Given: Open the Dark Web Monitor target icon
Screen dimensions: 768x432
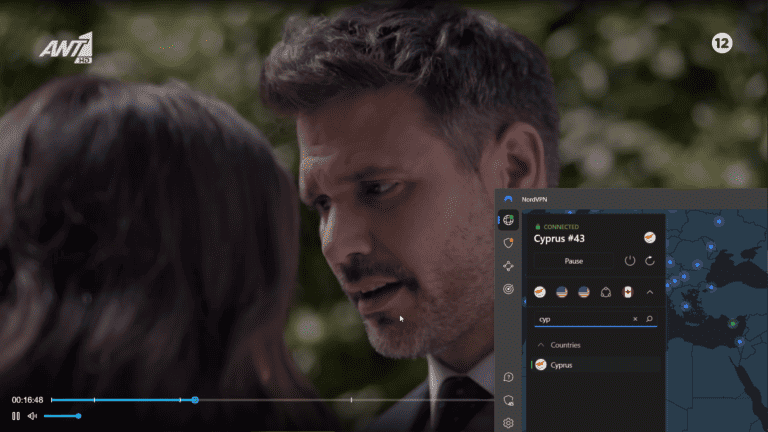Looking at the screenshot, I should pyautogui.click(x=509, y=289).
